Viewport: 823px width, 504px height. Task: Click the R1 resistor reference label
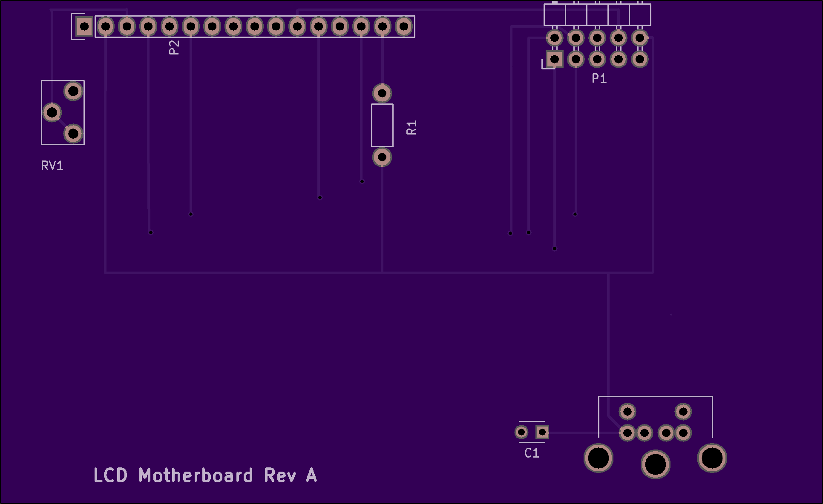(411, 128)
